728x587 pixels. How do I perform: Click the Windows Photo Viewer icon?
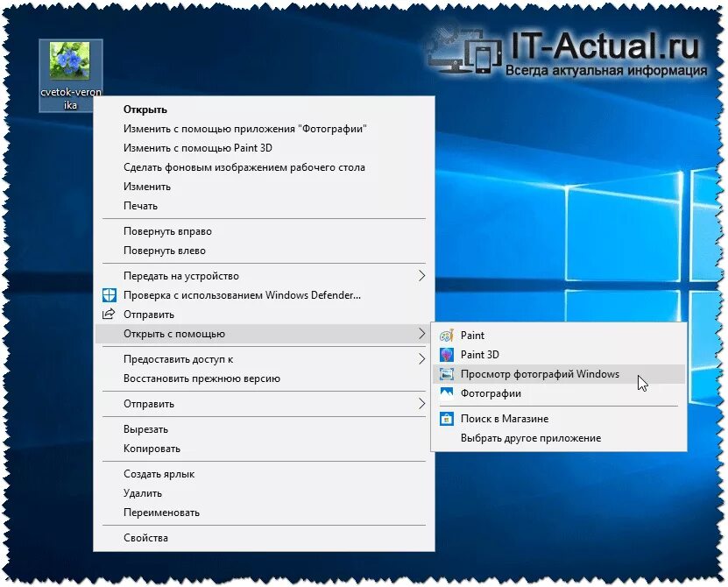click(x=447, y=374)
